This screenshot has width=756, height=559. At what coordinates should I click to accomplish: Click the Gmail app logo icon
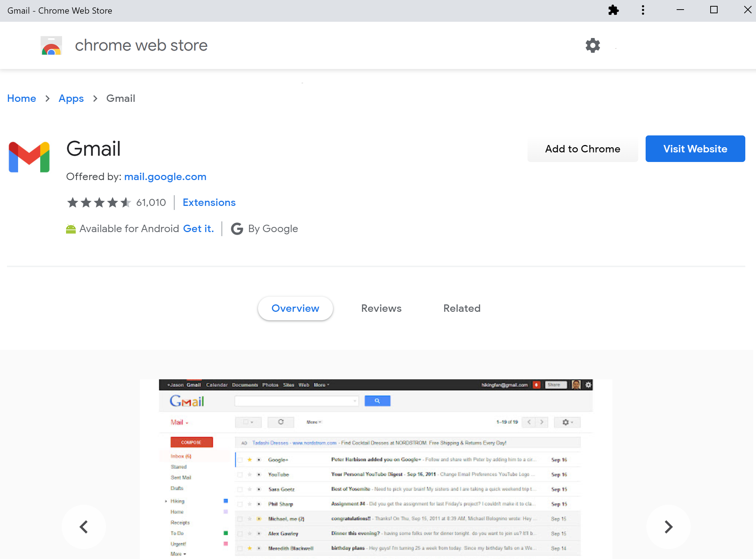(x=29, y=157)
